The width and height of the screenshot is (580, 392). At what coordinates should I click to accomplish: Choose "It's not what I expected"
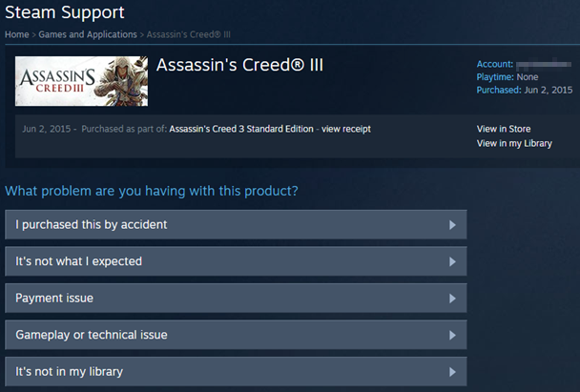pos(79,261)
